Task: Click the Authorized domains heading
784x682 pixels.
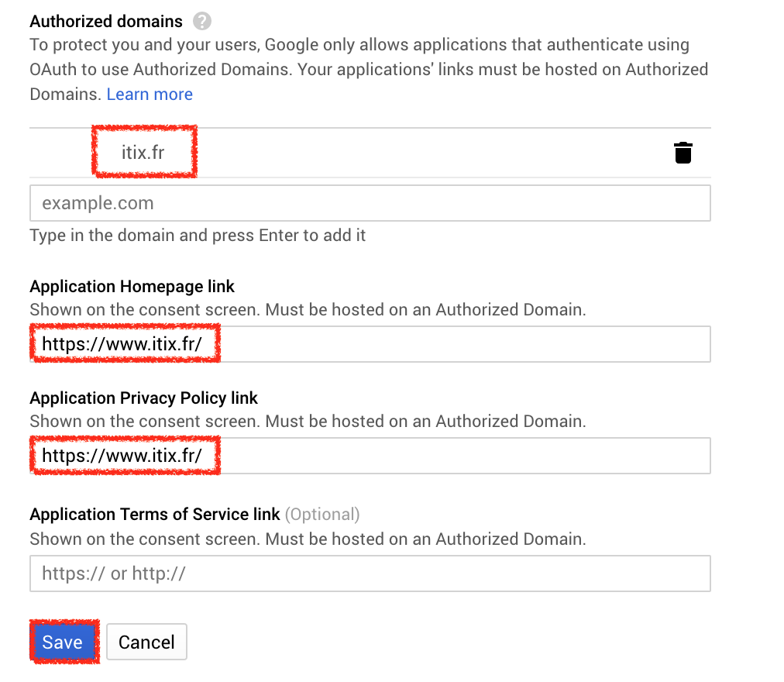Action: (106, 22)
